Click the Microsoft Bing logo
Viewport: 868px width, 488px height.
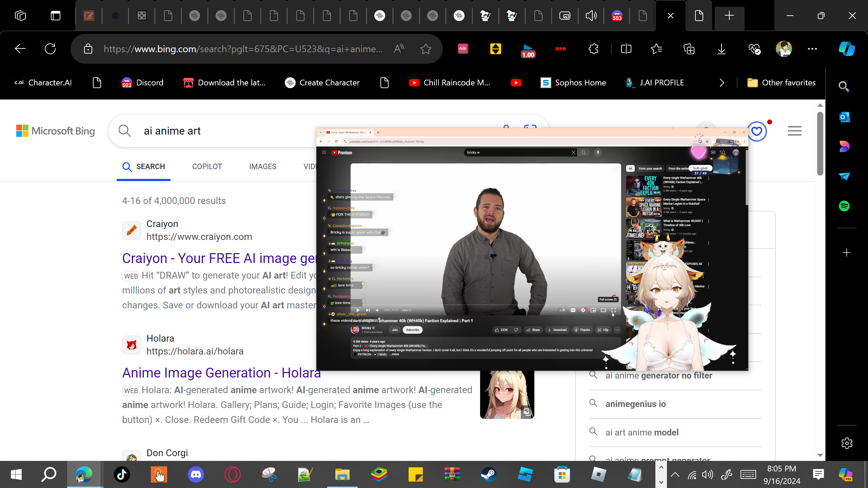click(56, 131)
